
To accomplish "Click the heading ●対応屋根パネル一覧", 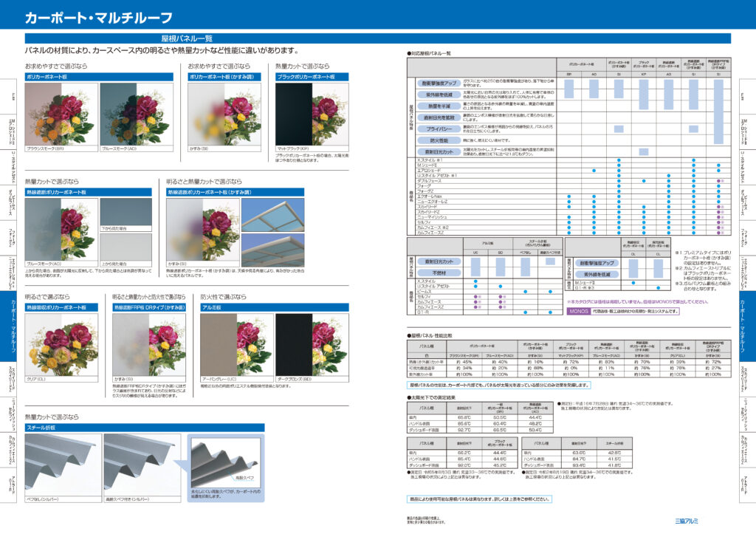I will click(430, 53).
